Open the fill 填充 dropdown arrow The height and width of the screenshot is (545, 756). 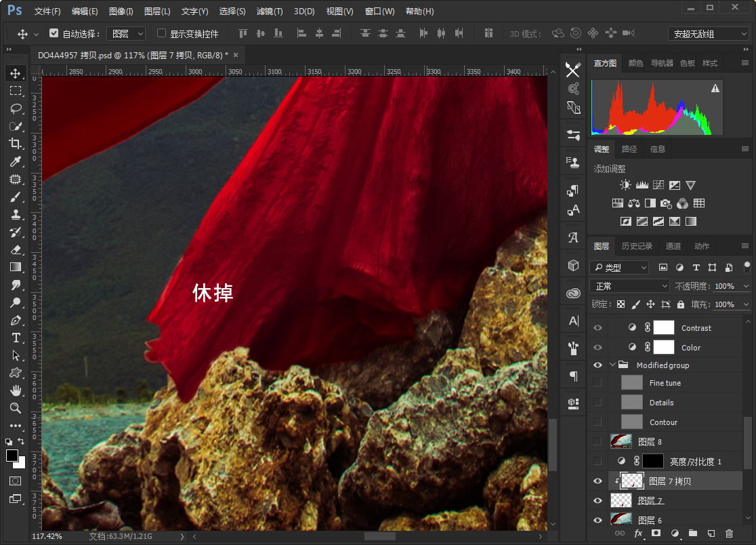(746, 304)
